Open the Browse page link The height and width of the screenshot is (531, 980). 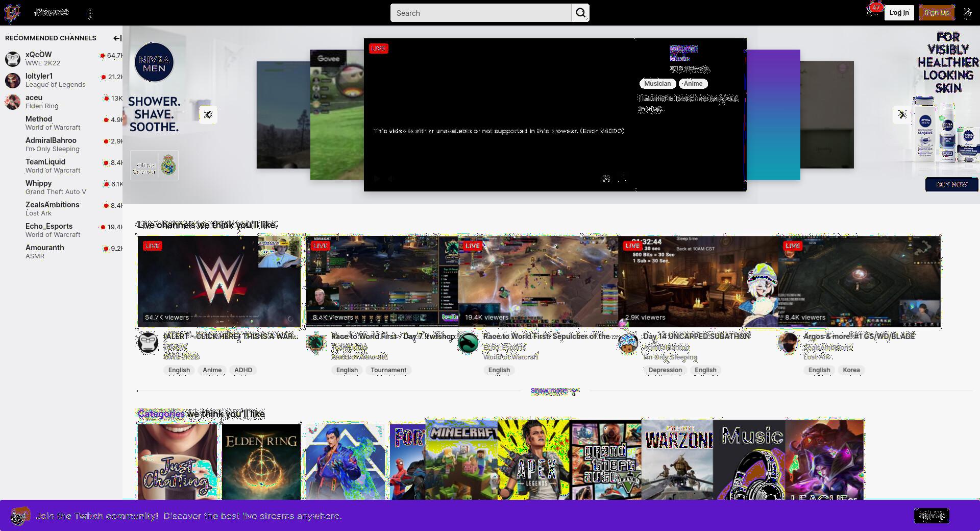[52, 12]
